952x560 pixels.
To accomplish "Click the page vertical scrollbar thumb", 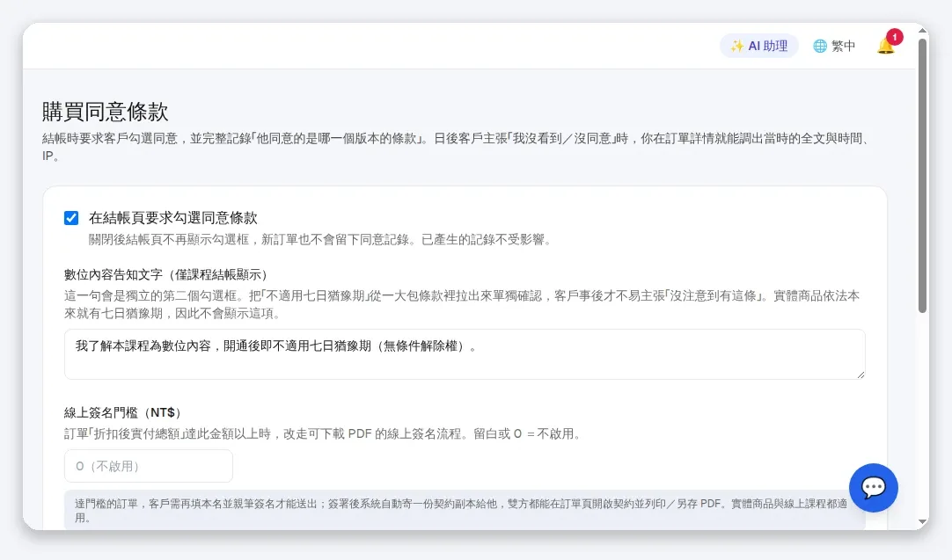I will (923, 176).
